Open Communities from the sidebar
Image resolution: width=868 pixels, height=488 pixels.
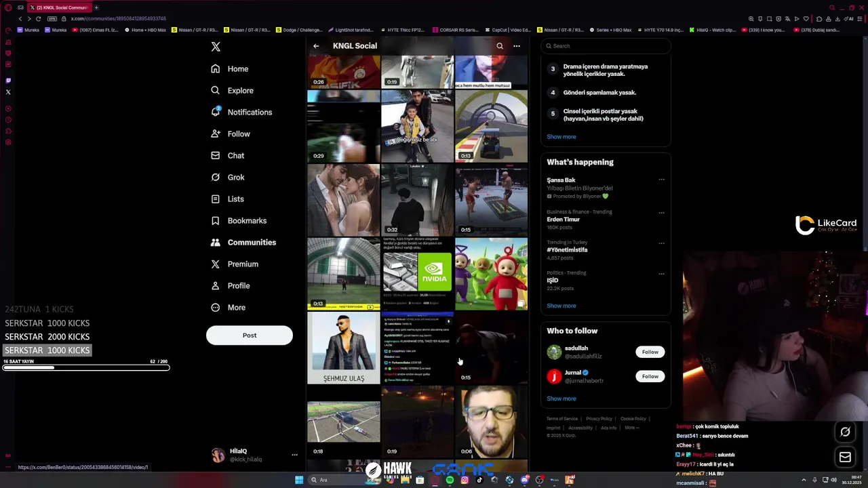coord(243,242)
